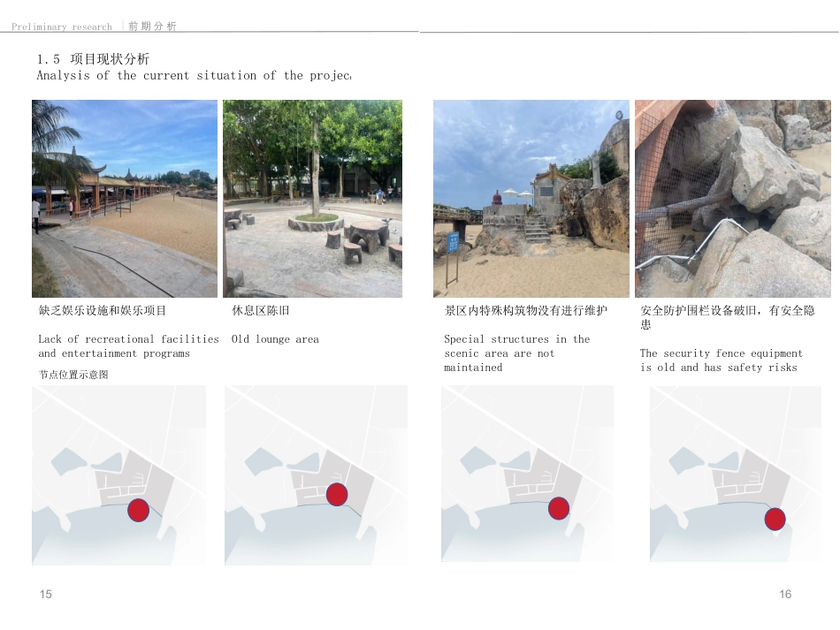Select the second map under lounge caption

pos(316,474)
